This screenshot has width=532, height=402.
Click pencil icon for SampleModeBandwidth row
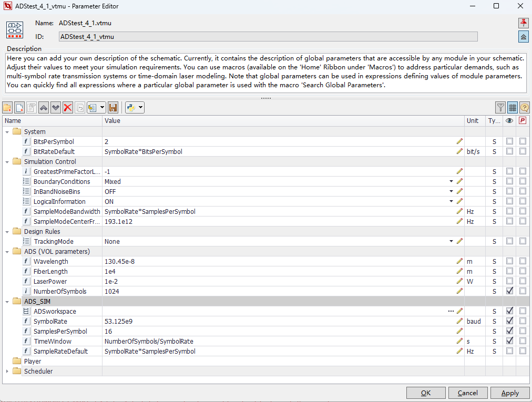coord(459,211)
